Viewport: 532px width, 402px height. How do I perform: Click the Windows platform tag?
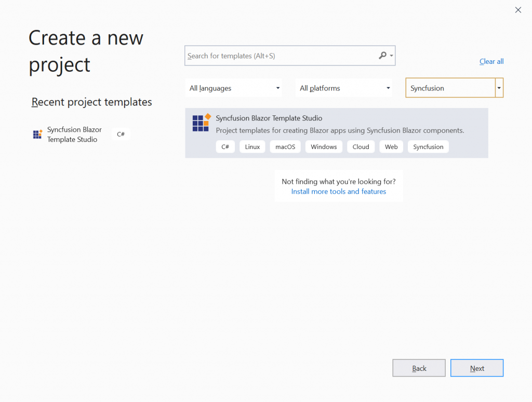pyautogui.click(x=324, y=146)
